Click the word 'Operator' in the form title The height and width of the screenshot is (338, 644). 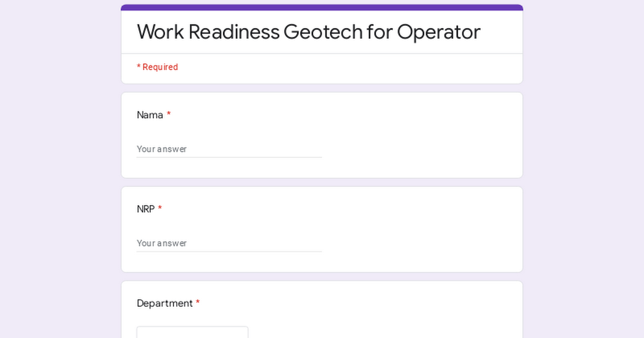(x=438, y=32)
